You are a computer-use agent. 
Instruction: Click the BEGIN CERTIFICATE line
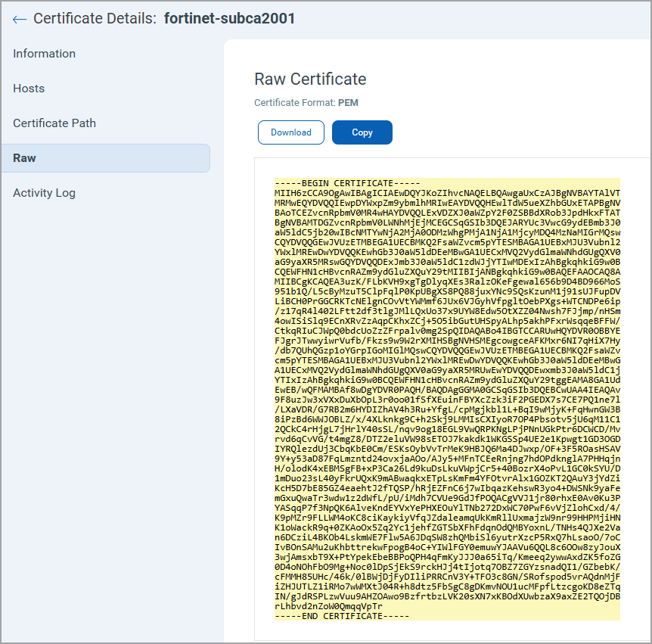pos(347,183)
